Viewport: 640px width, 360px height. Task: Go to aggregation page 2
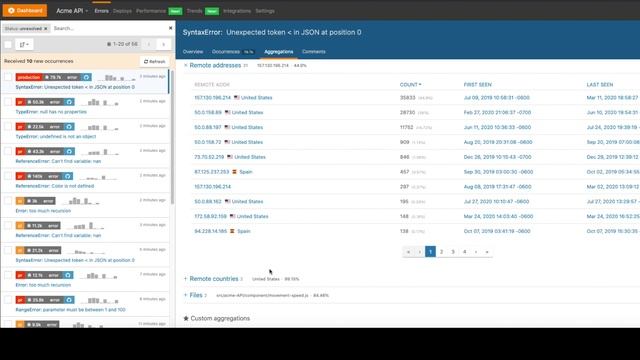click(x=442, y=252)
